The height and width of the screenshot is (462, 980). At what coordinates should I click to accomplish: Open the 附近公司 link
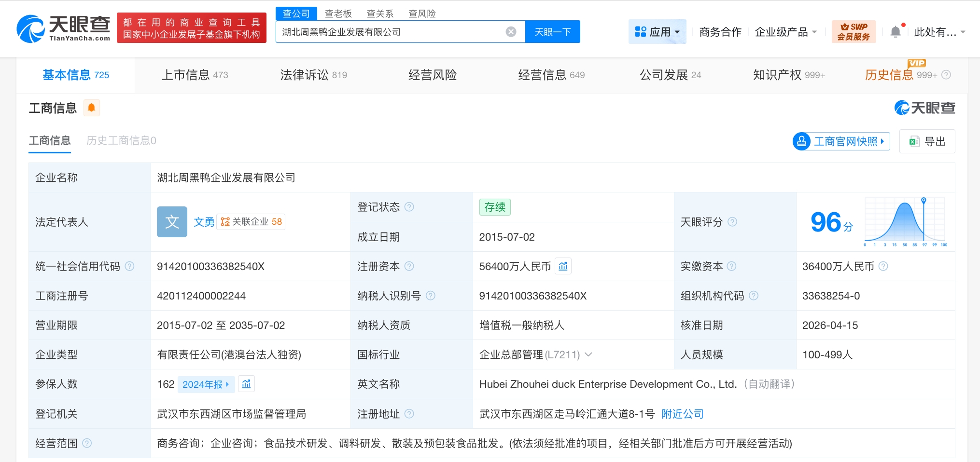682,414
